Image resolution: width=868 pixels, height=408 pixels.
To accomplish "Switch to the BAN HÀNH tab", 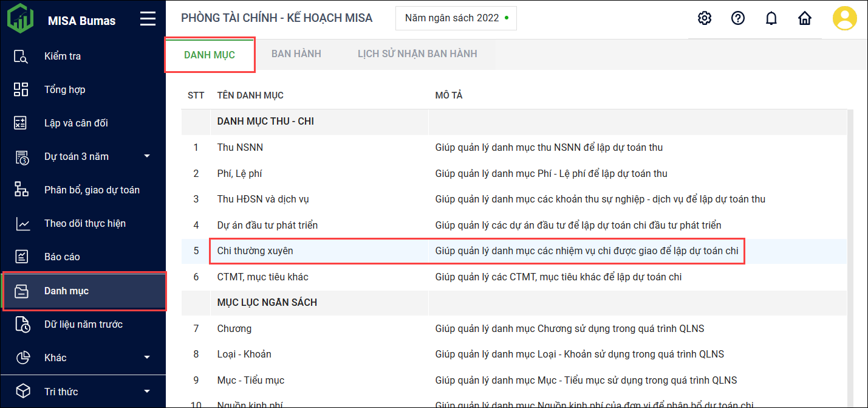I will click(296, 54).
